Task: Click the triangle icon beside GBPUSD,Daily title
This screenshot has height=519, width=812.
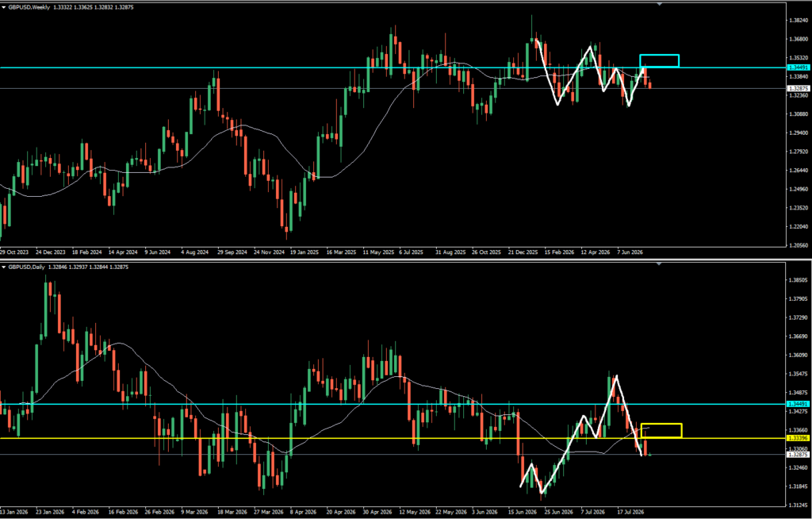Action: [x=4, y=267]
